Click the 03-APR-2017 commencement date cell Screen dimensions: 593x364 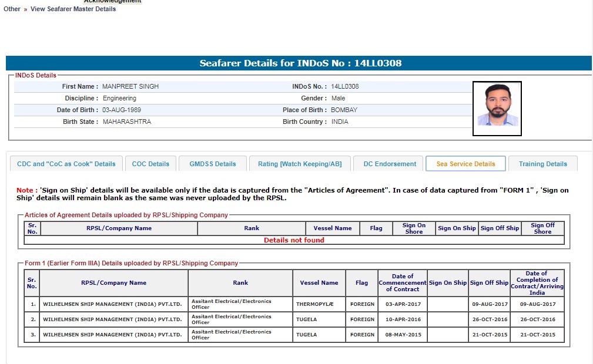tap(403, 304)
